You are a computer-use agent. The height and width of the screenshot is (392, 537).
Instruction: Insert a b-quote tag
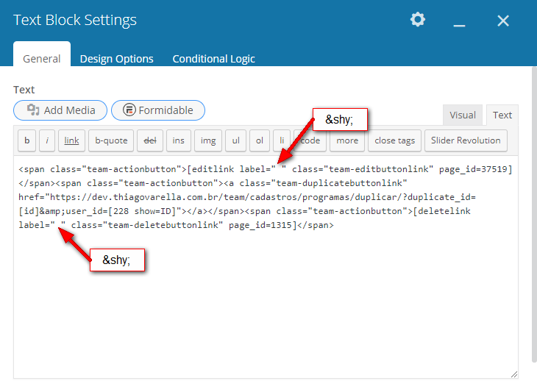click(111, 140)
